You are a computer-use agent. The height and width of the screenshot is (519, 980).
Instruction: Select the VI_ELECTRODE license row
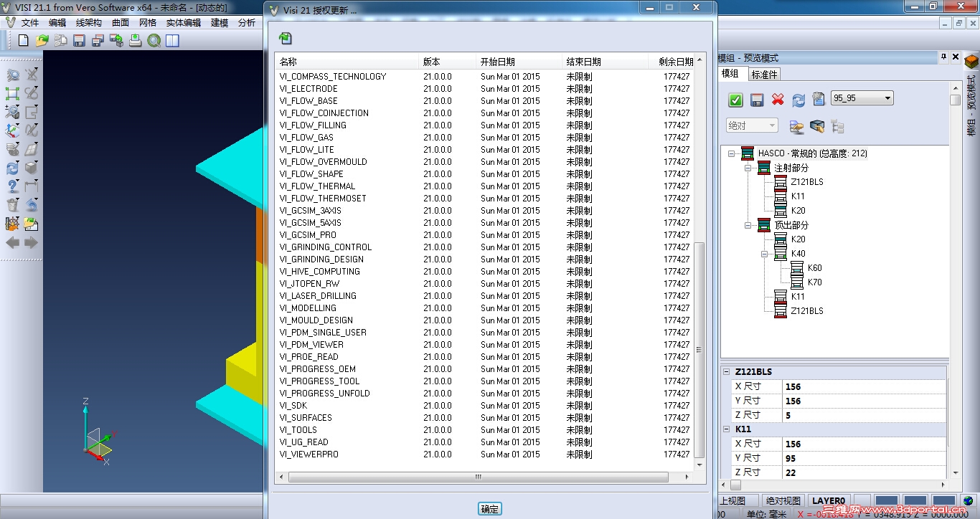coord(486,89)
